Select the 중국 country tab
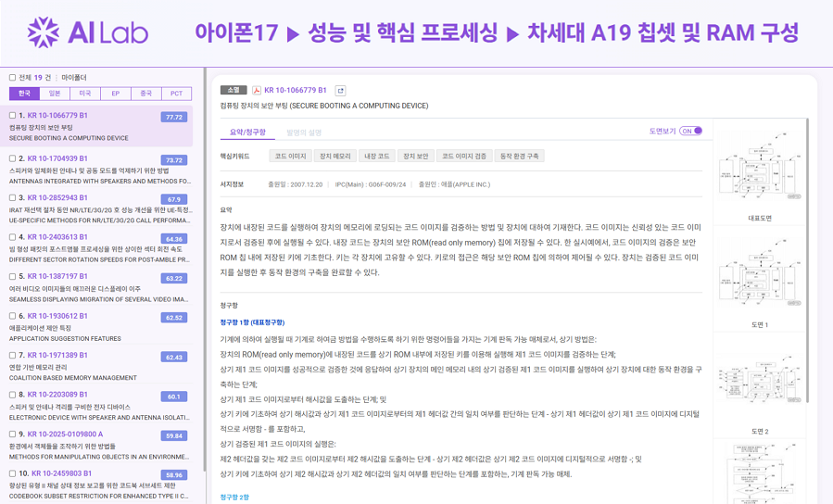The width and height of the screenshot is (833, 504). point(146,94)
